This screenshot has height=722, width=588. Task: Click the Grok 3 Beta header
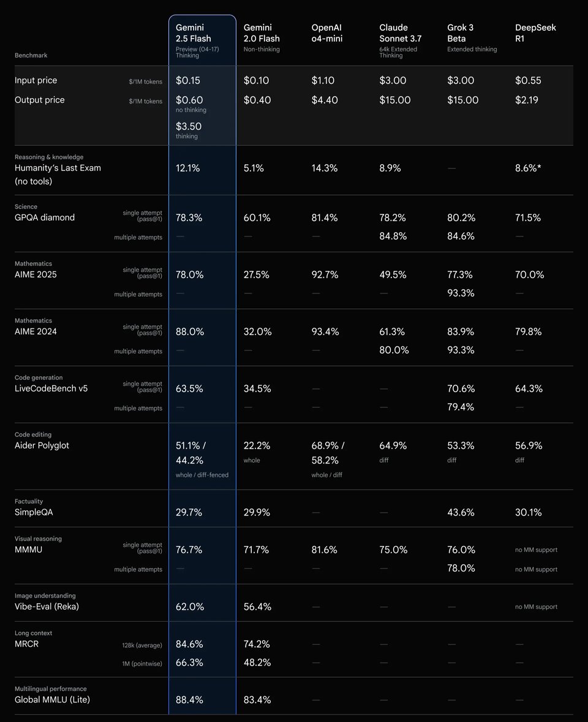tap(461, 32)
